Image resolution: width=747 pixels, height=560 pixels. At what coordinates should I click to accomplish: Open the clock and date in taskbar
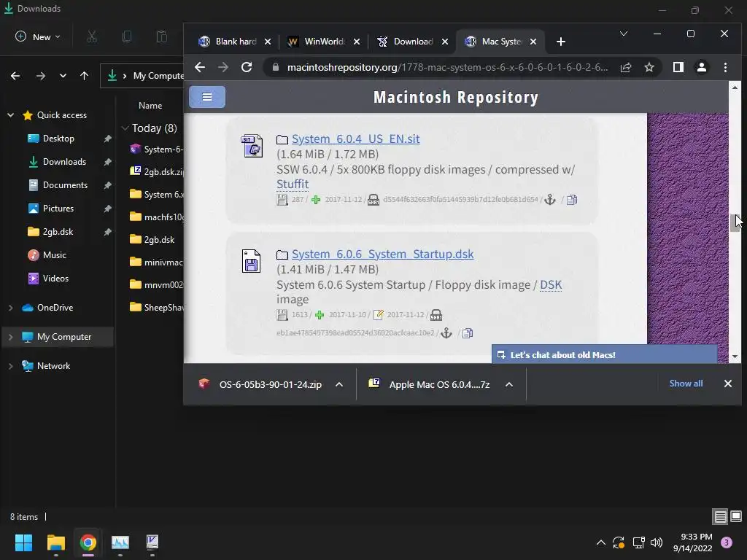692,542
